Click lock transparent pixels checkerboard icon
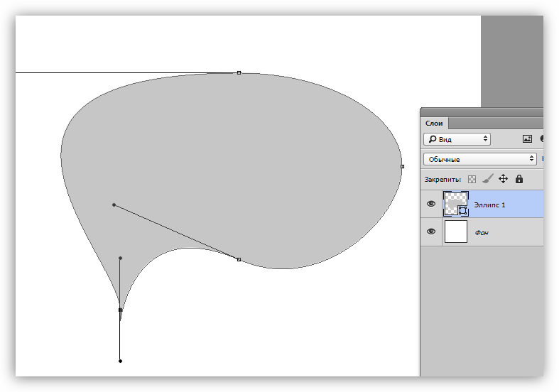The height and width of the screenshot is (392, 559). coord(472,179)
